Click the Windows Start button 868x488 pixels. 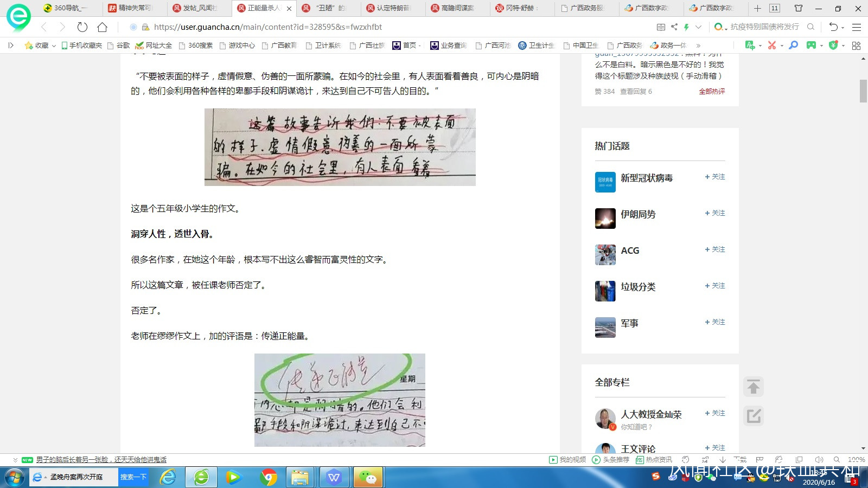[14, 478]
